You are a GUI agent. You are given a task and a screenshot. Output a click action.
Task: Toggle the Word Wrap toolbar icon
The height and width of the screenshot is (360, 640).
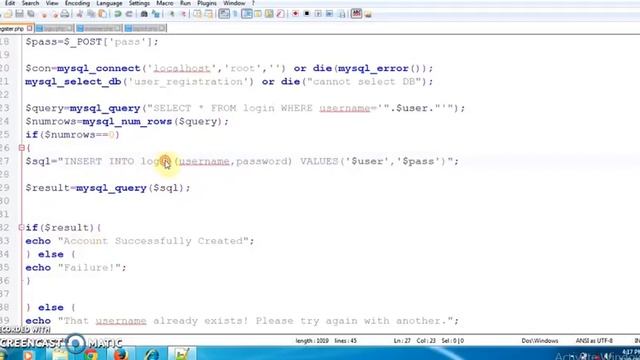click(224, 14)
